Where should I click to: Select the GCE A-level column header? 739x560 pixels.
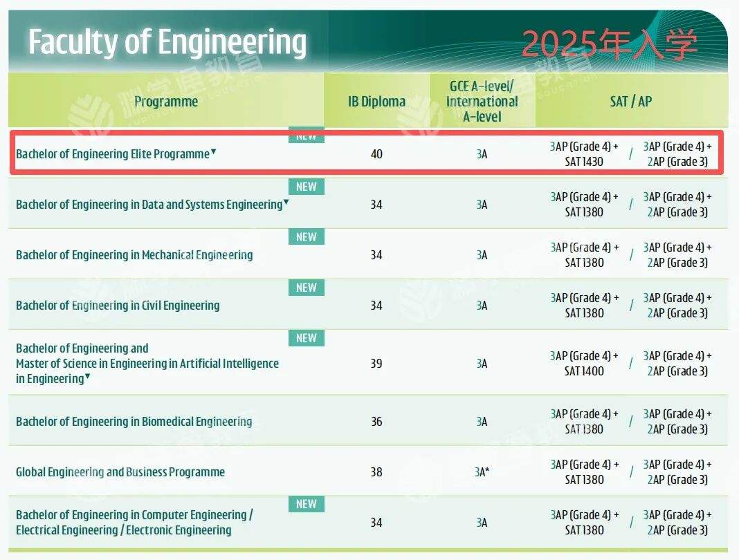[482, 102]
